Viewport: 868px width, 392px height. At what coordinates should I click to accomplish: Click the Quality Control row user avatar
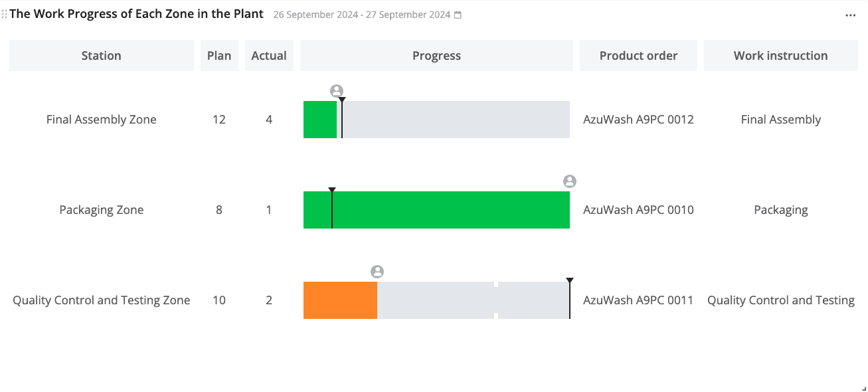377,272
